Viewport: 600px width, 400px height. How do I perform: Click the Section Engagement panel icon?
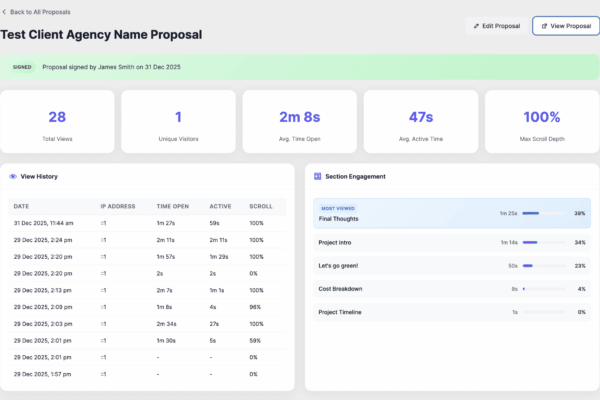(317, 176)
